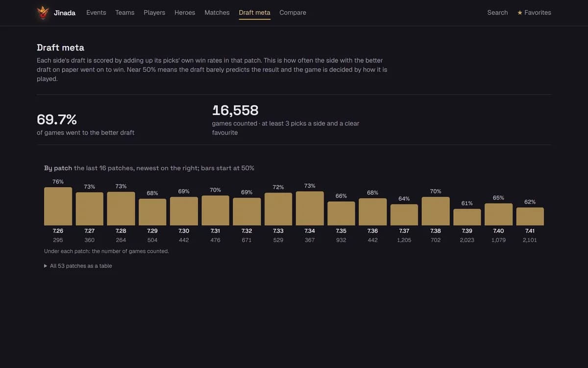Click the bar above patch 7.38

[436, 211]
